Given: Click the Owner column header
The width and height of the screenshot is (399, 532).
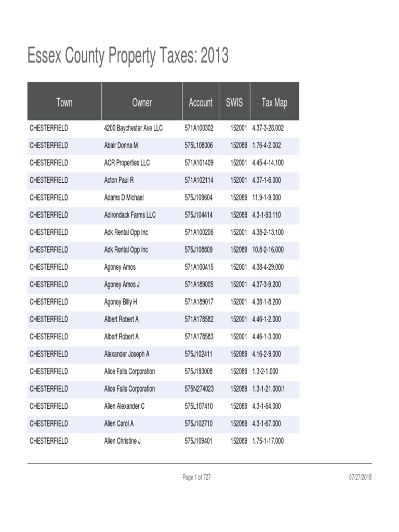Looking at the screenshot, I should click(x=142, y=102).
